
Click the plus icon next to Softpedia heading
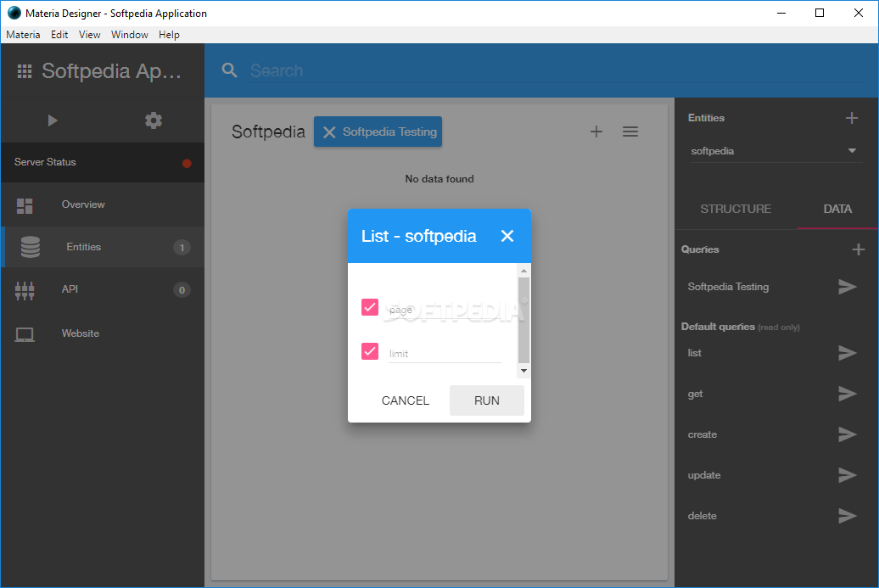point(596,132)
